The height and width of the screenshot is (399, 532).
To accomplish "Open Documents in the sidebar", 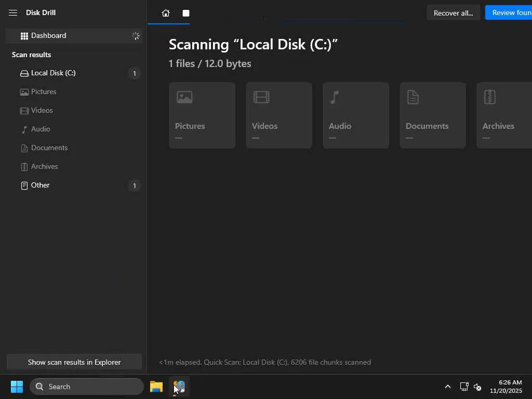I will (x=74, y=148).
